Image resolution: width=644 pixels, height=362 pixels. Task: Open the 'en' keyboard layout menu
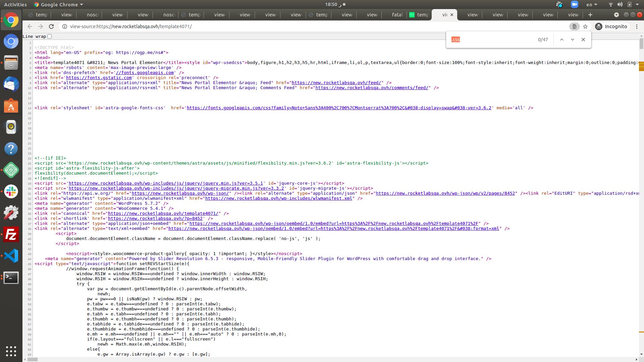coord(591,4)
